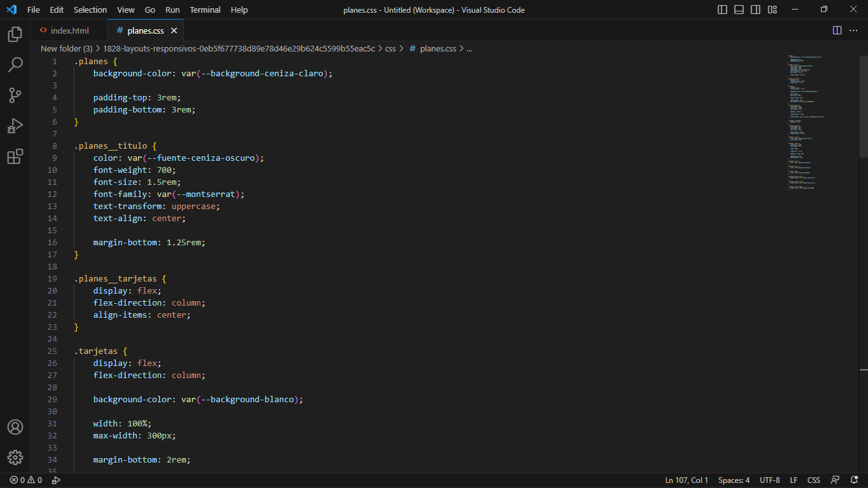Switch to the index.html tab
The image size is (868, 488).
[69, 30]
